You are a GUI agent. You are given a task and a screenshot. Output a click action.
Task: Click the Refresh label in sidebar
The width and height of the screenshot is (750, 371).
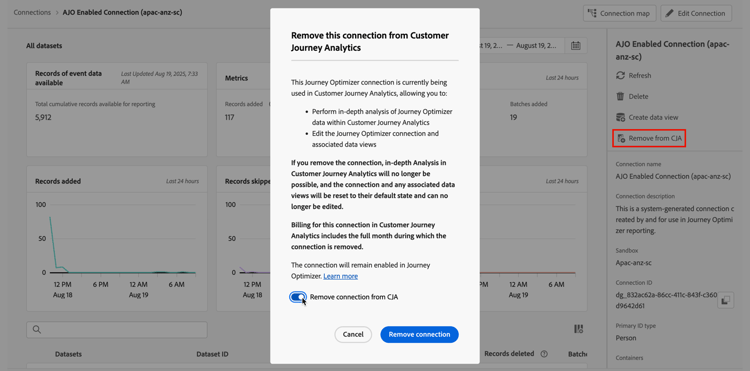tap(640, 76)
